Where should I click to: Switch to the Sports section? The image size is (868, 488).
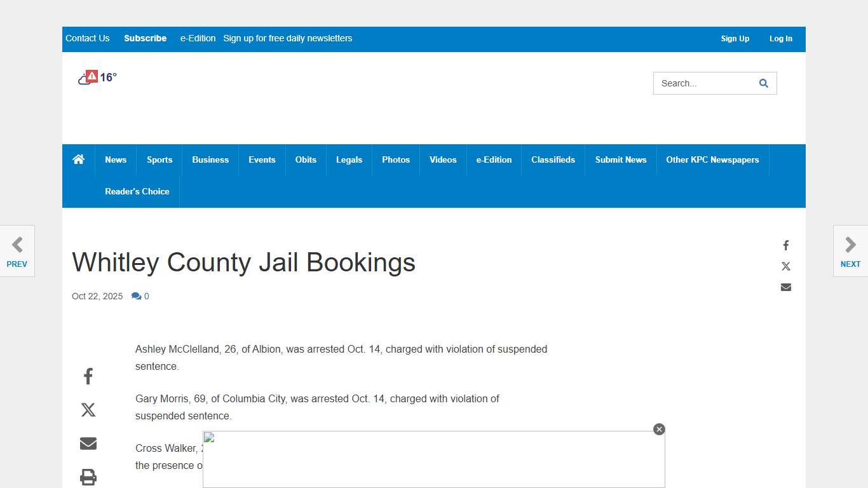159,159
